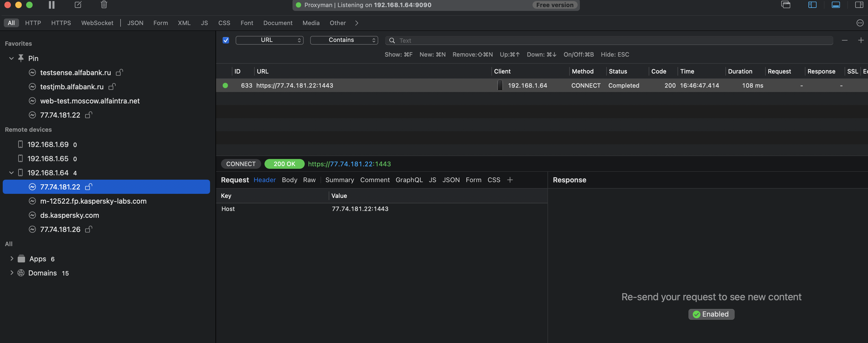Toggle the left sidebar panel icon

(813, 5)
